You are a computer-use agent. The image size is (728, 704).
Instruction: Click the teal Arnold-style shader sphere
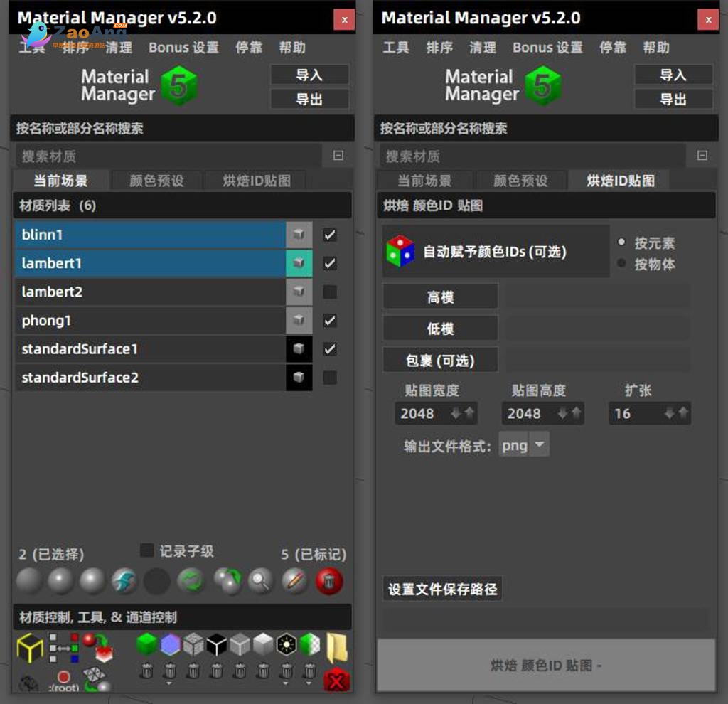click(124, 580)
